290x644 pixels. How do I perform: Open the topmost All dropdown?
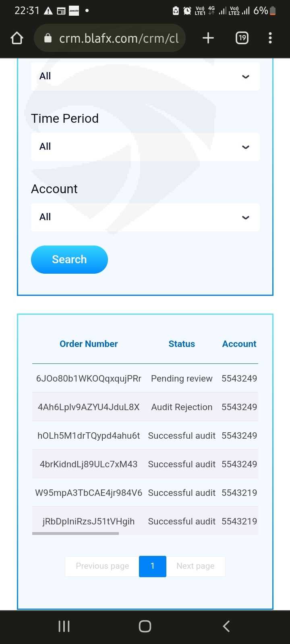coord(145,76)
